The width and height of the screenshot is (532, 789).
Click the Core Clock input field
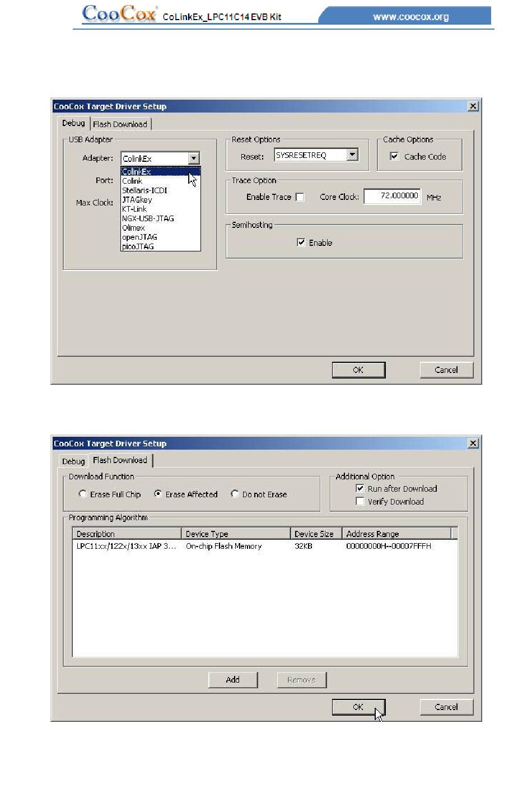tap(392, 196)
